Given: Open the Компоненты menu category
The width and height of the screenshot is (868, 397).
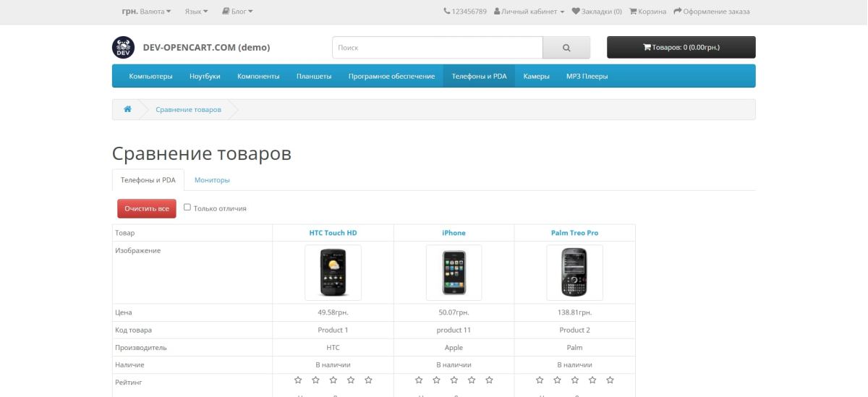Looking at the screenshot, I should [258, 76].
